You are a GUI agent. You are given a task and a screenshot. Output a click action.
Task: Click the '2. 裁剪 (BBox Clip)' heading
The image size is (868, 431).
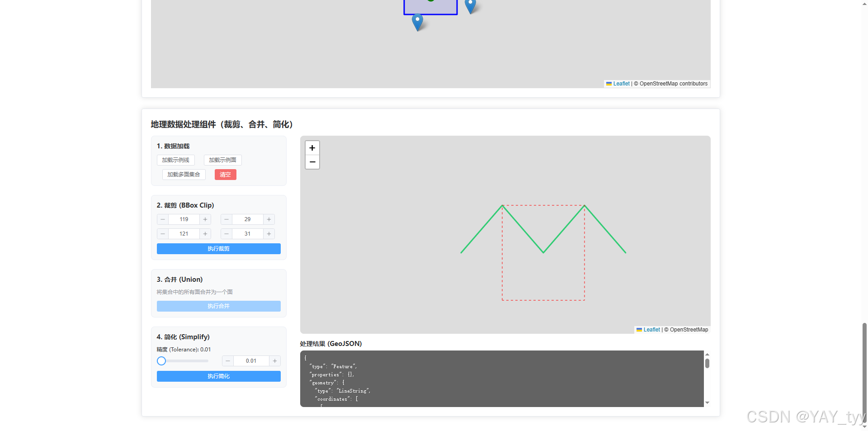(185, 205)
